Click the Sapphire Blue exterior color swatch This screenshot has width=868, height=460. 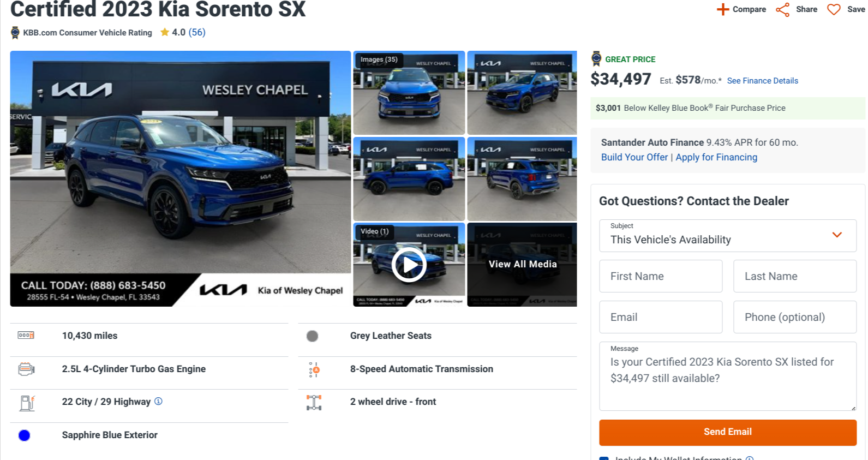(x=24, y=435)
